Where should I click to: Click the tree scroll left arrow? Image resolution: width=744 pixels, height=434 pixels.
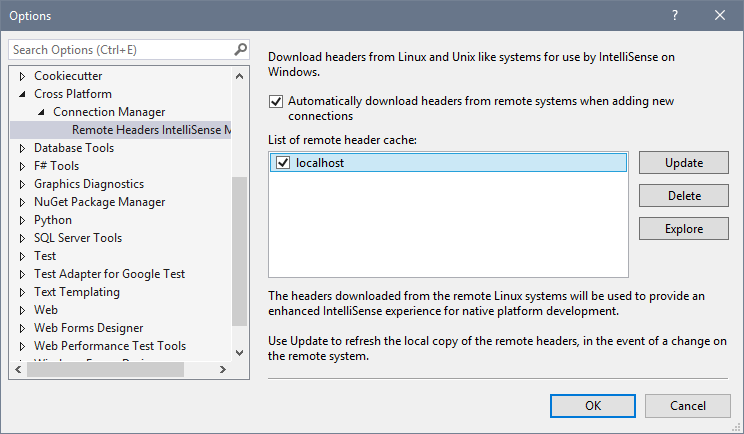pos(18,369)
